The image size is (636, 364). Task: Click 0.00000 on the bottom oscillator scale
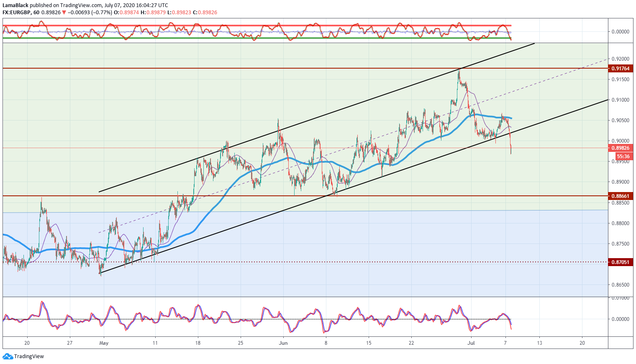coord(621,319)
